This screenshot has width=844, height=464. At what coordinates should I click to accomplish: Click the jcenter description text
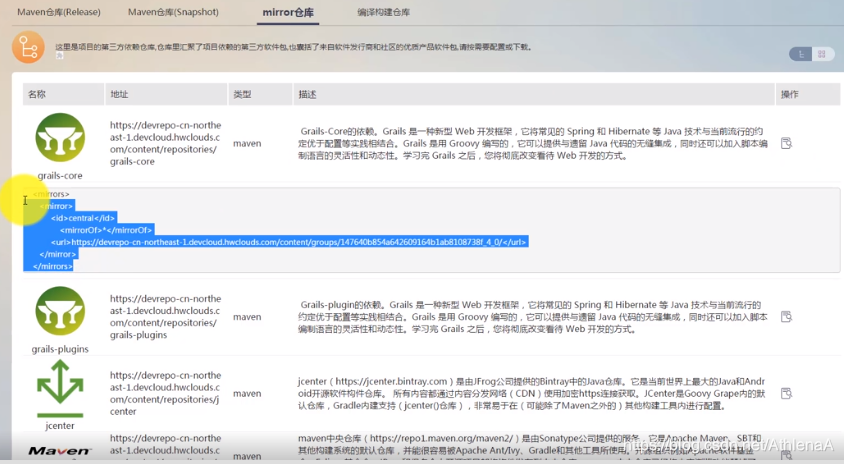click(532, 393)
